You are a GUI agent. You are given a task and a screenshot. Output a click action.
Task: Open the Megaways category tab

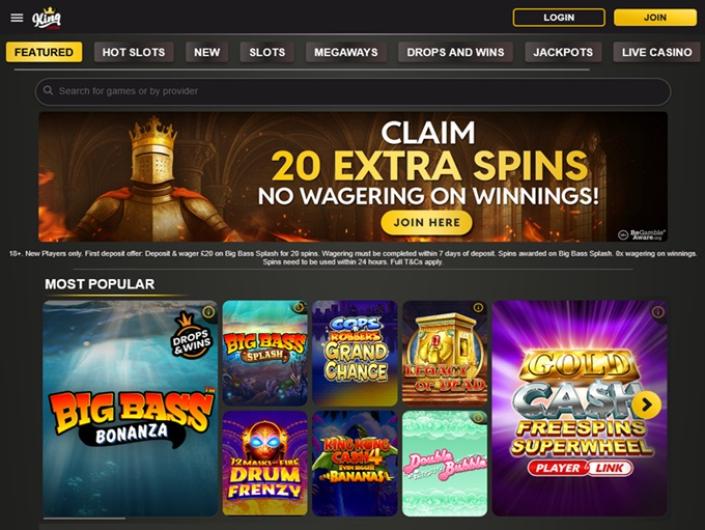pyautogui.click(x=346, y=52)
